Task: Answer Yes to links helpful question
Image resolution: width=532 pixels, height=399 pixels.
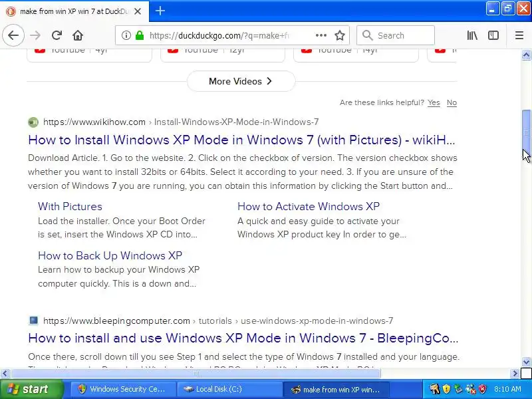Action: coord(434,102)
